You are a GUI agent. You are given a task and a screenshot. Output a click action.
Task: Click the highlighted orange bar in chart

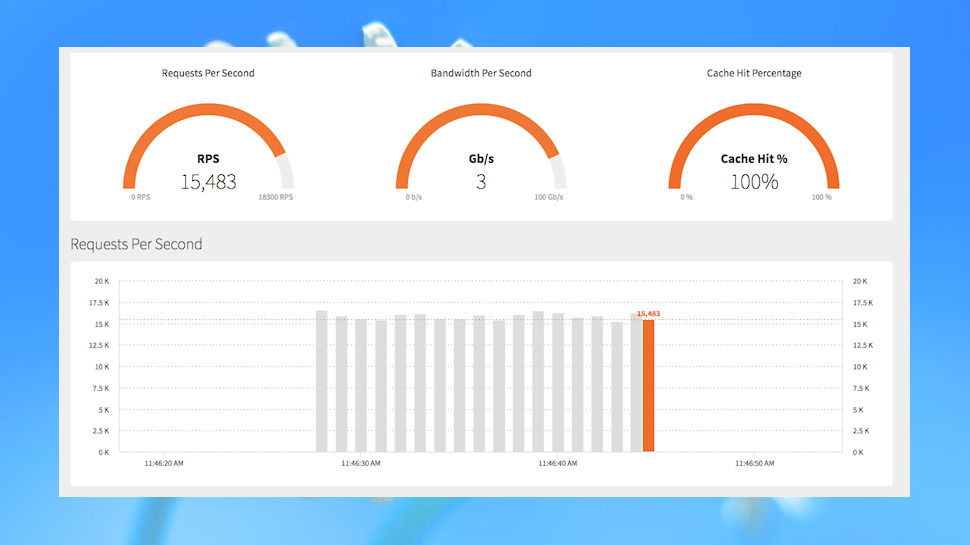[648, 385]
